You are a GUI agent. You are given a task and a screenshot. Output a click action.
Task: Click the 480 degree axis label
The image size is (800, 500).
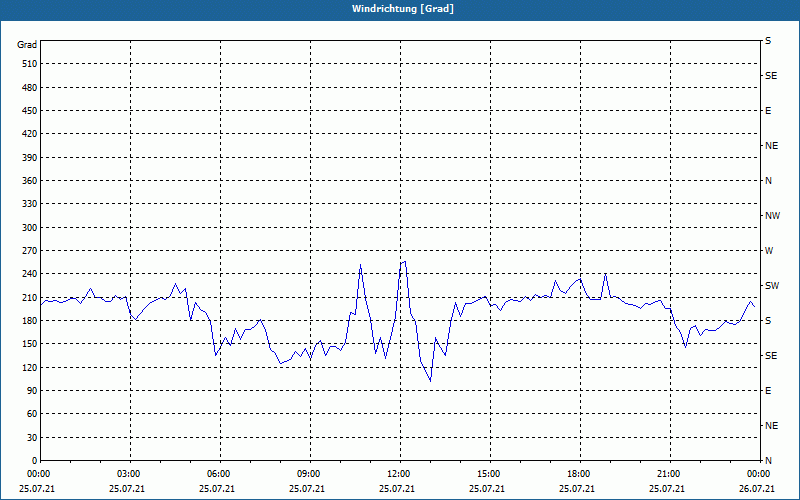point(29,87)
